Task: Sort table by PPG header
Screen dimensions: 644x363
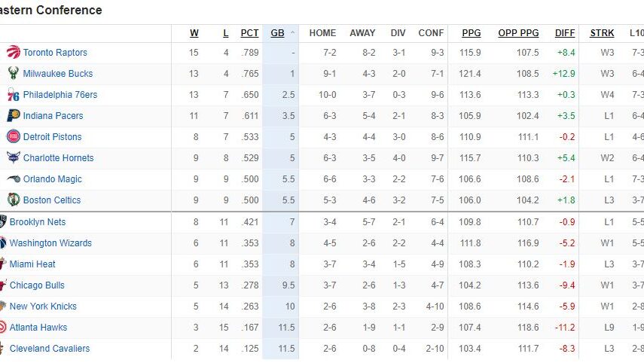Action: point(471,33)
